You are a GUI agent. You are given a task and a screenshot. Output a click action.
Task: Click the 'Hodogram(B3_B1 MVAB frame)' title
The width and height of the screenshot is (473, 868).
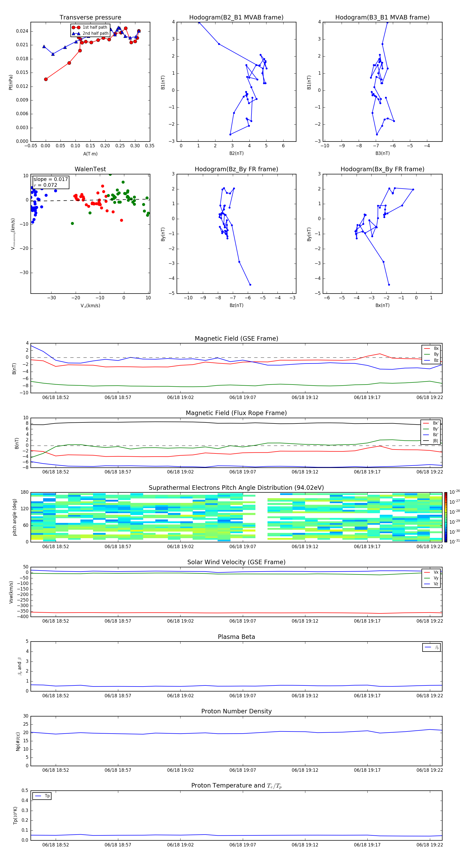coord(382,17)
